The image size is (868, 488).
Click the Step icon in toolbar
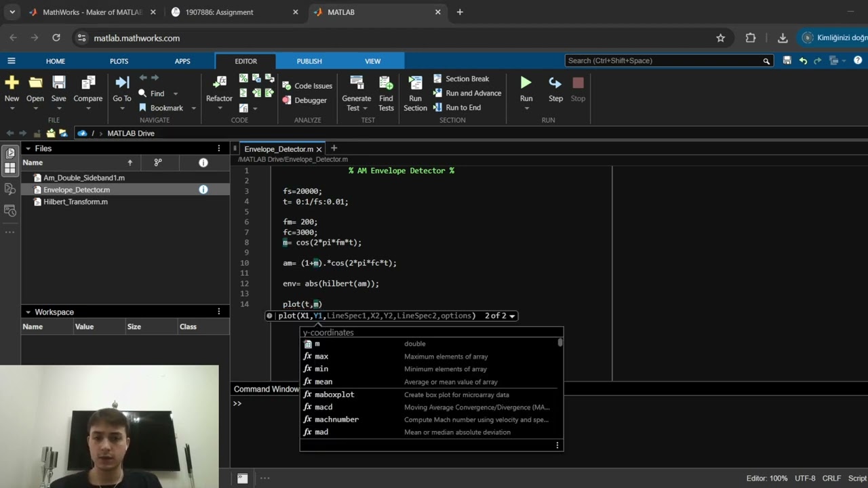click(x=555, y=83)
